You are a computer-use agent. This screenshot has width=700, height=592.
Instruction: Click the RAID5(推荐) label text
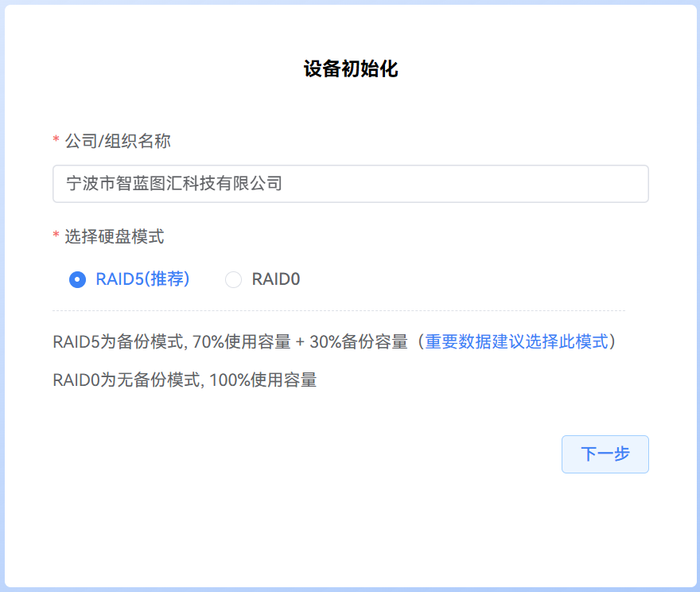click(x=142, y=279)
